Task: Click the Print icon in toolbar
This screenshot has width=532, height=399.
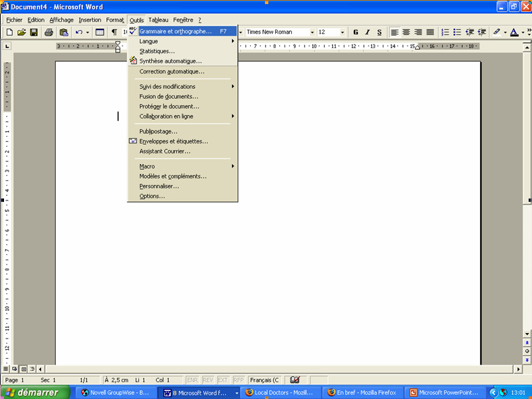Action: [x=49, y=32]
